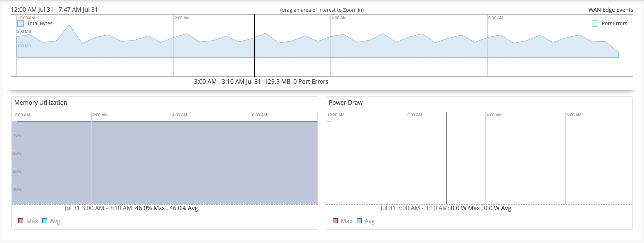
Task: Select the 6:00 AM marker on WAN chart
Action: [496, 18]
